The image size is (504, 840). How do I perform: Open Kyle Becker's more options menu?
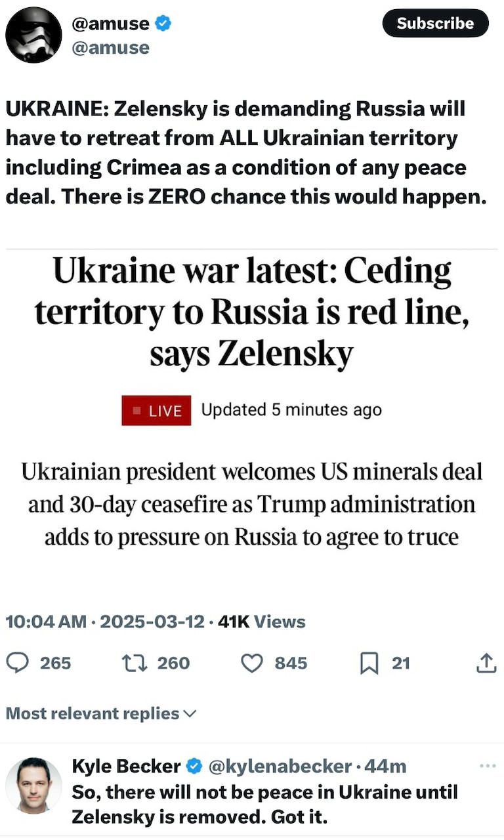coord(488,765)
